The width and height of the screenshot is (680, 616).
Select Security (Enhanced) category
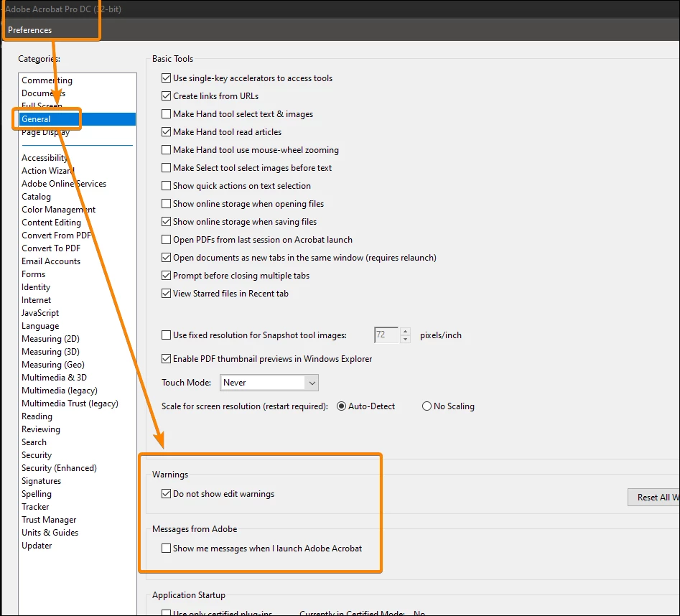point(59,468)
